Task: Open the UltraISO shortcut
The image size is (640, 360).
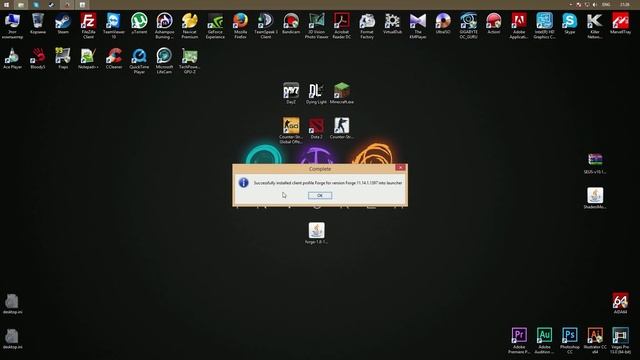Action: pyautogui.click(x=443, y=23)
